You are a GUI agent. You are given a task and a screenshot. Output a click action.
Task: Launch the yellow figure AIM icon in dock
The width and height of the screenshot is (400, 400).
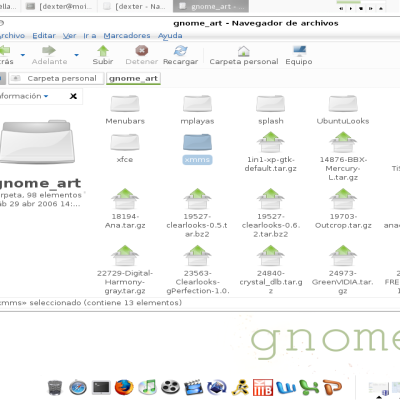pos(240,387)
